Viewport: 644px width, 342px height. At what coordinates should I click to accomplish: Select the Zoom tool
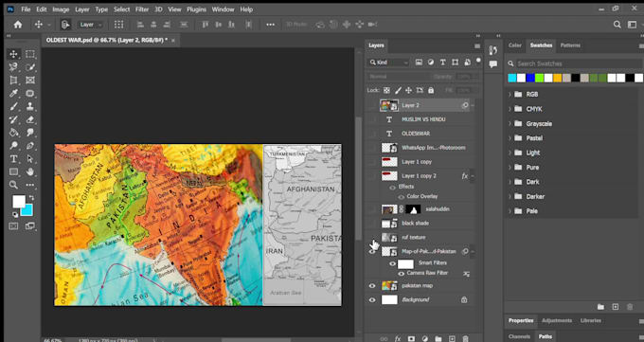tap(13, 185)
